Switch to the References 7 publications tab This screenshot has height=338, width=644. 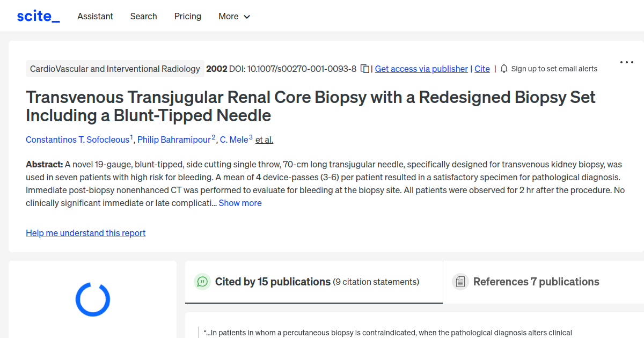pos(536,281)
